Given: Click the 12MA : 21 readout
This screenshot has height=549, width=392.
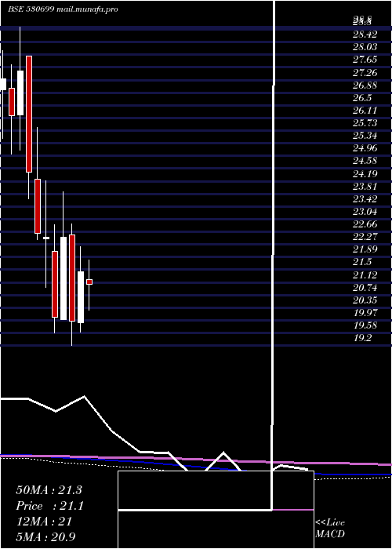Looking at the screenshot, I should [44, 522].
